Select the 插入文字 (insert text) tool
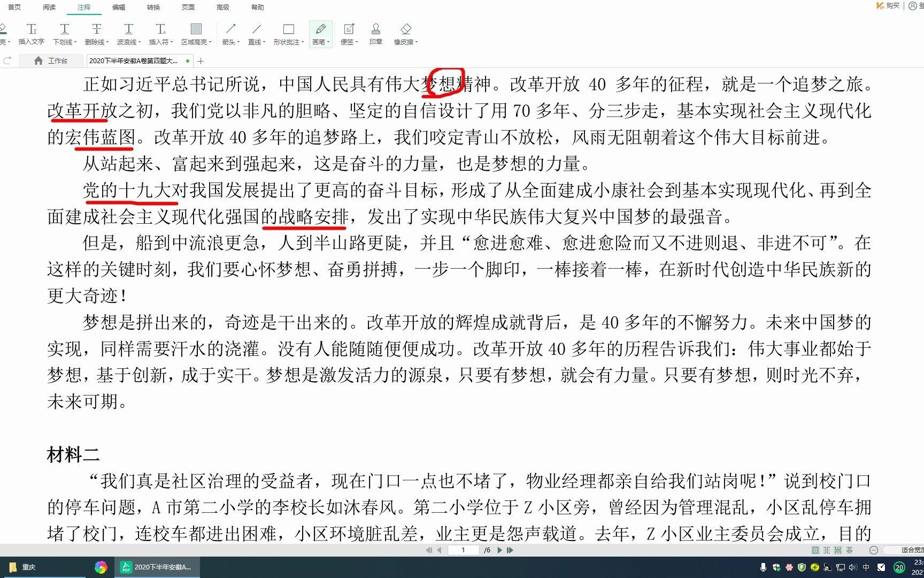Image resolution: width=924 pixels, height=578 pixels. [x=32, y=34]
